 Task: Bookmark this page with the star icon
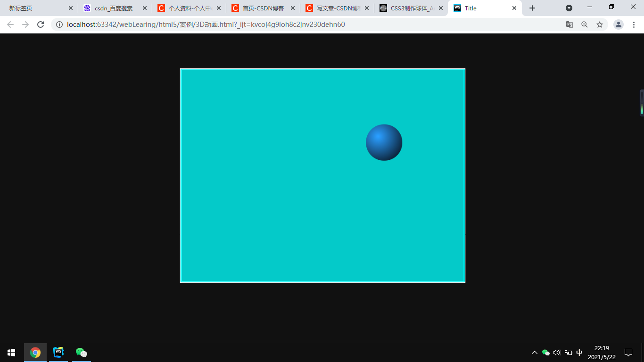click(600, 25)
